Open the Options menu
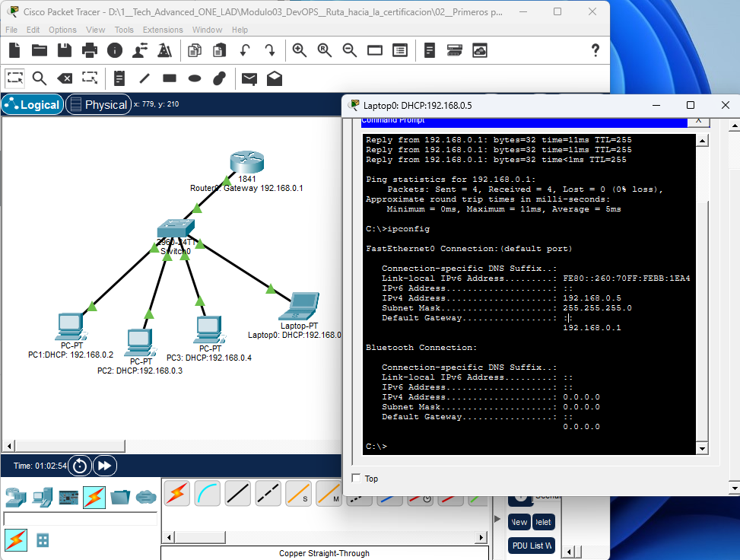Image resolution: width=740 pixels, height=560 pixels. [62, 30]
